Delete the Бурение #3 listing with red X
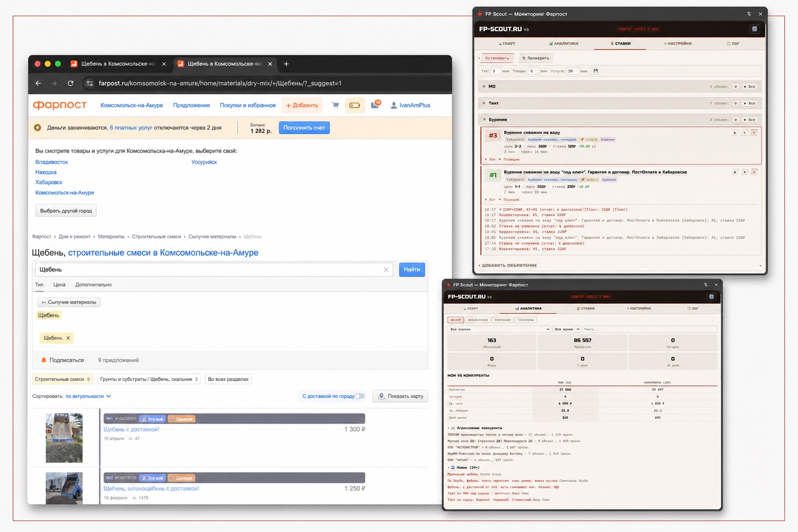Image resolution: width=798 pixels, height=532 pixels. point(754,133)
